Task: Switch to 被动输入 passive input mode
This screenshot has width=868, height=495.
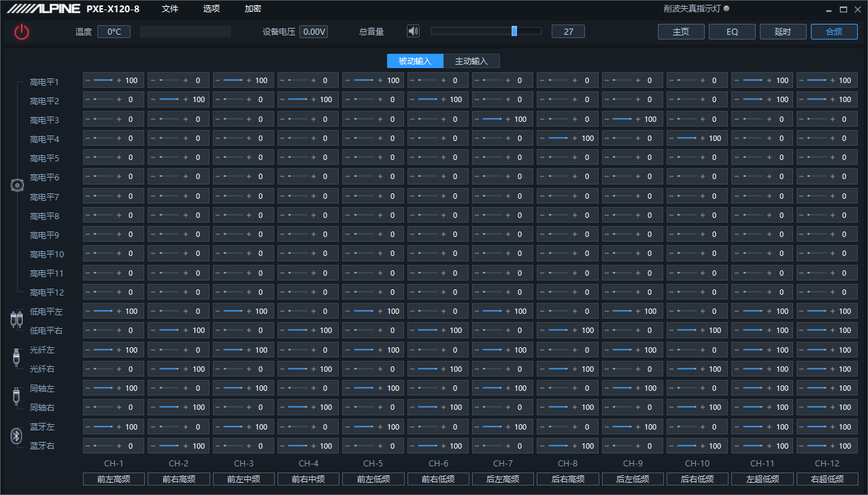Action: (415, 61)
